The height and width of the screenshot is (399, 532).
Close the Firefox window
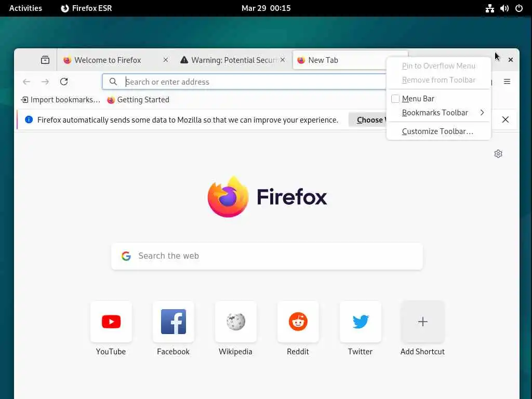coord(510,60)
